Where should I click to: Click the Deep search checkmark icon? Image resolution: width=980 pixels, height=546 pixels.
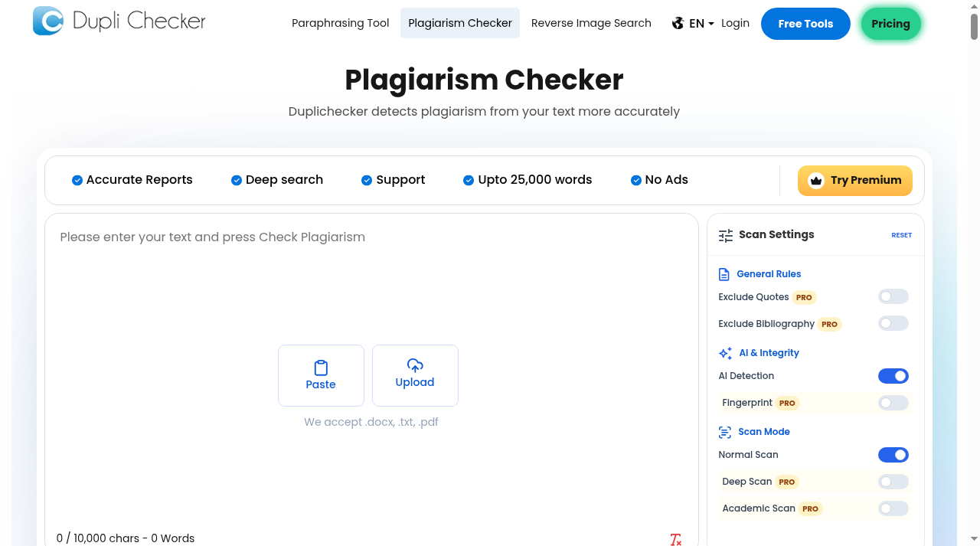[x=237, y=181]
